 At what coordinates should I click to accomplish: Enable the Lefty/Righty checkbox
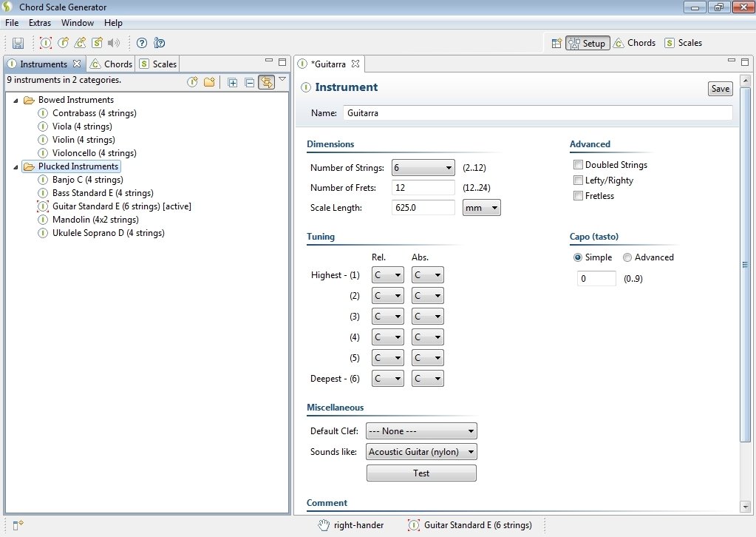coord(578,180)
